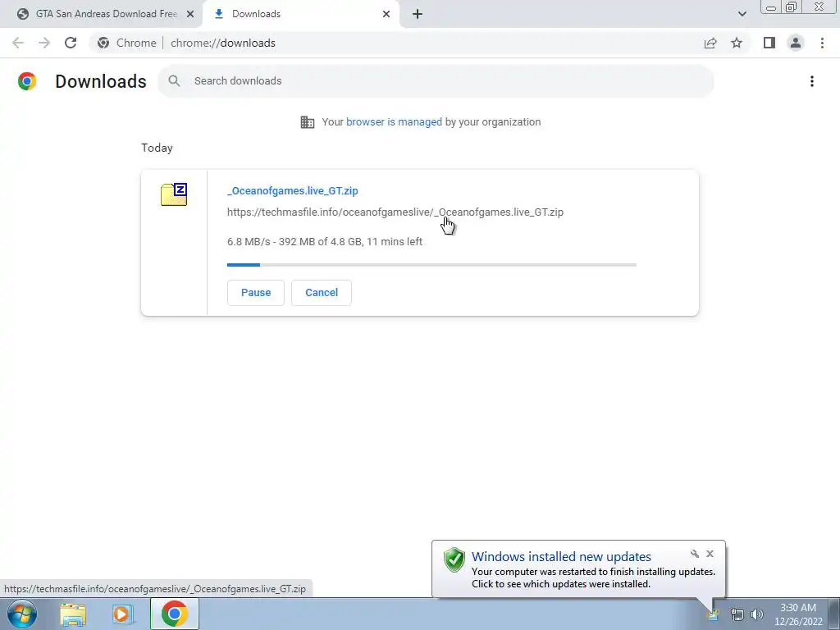840x630 pixels.
Task: Select the Downloads tab
Action: click(x=303, y=14)
